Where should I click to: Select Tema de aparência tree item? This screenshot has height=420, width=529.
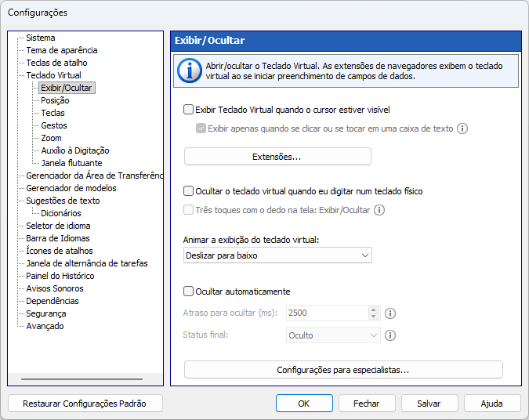click(62, 50)
